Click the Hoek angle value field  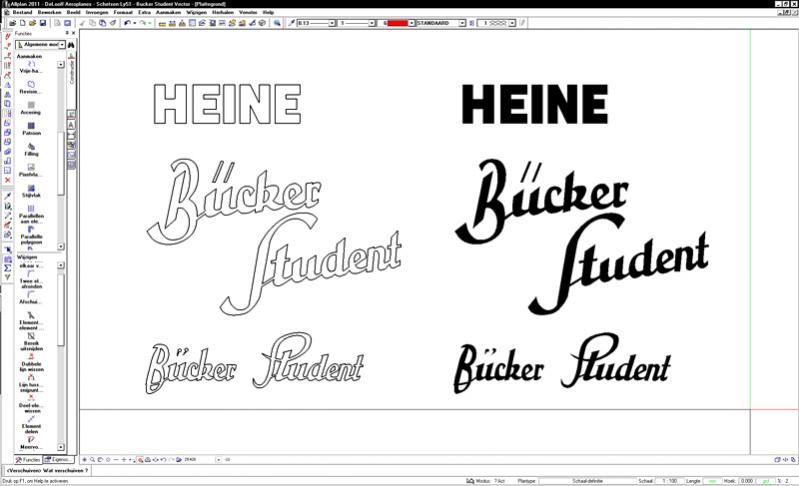pyautogui.click(x=747, y=481)
